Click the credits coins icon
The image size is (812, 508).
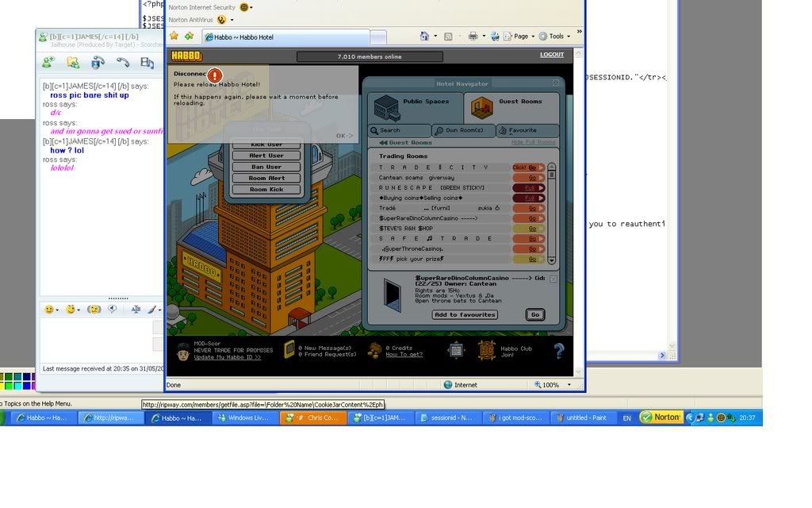[x=374, y=350]
